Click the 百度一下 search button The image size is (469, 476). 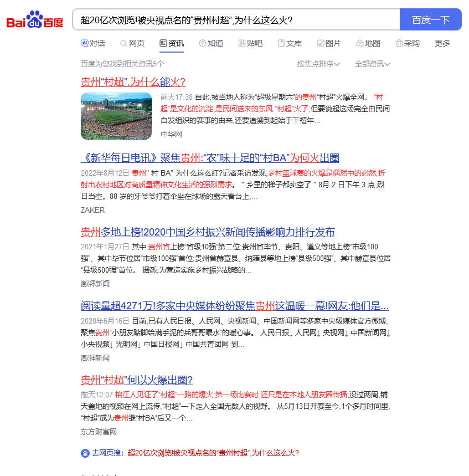click(430, 20)
